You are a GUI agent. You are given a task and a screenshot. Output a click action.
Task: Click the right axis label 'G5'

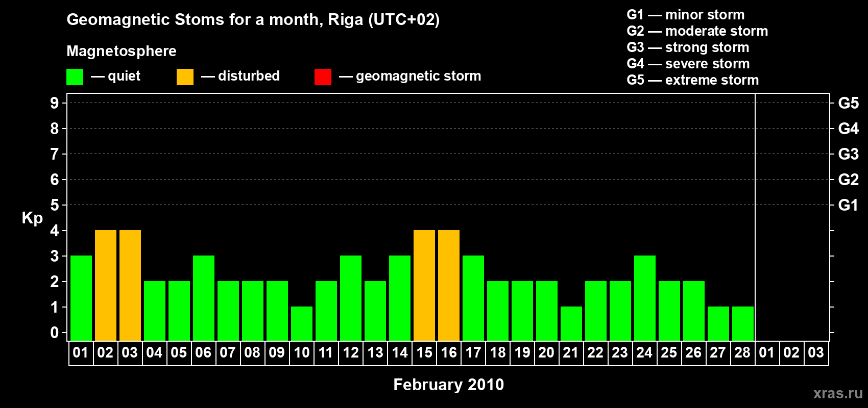coord(849,103)
